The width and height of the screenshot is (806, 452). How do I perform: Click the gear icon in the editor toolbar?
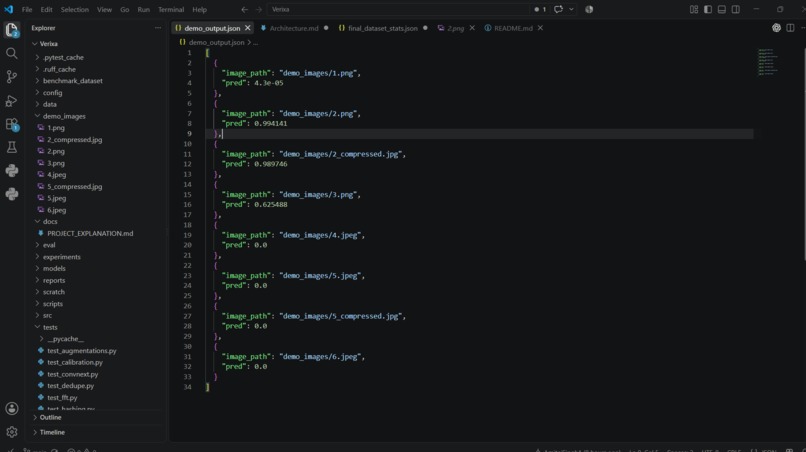point(776,28)
